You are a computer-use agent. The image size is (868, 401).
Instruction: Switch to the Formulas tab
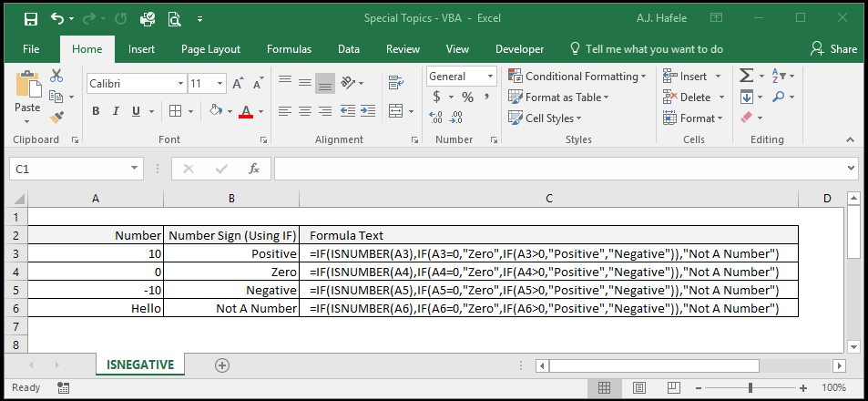289,49
